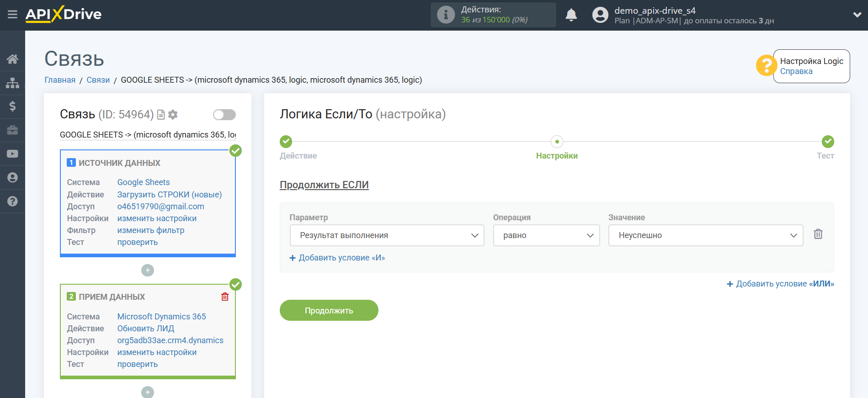Open the Справка help link
Image resolution: width=868 pixels, height=398 pixels.
(796, 71)
